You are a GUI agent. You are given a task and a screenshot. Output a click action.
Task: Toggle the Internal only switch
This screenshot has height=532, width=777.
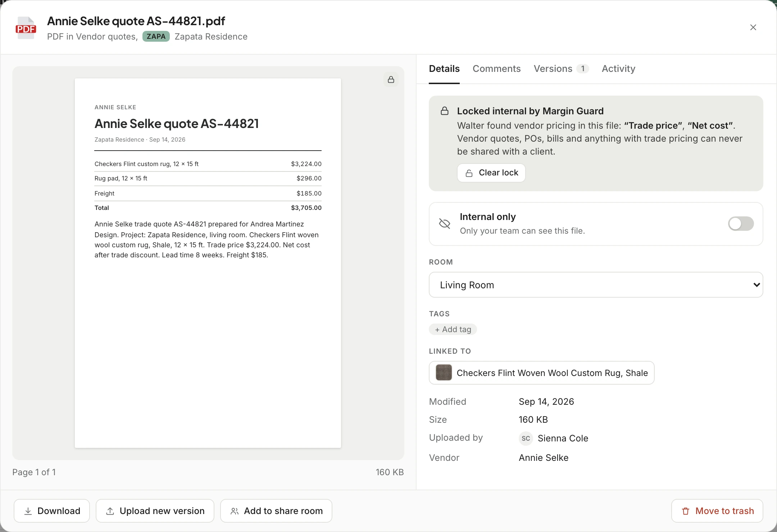[x=741, y=224]
